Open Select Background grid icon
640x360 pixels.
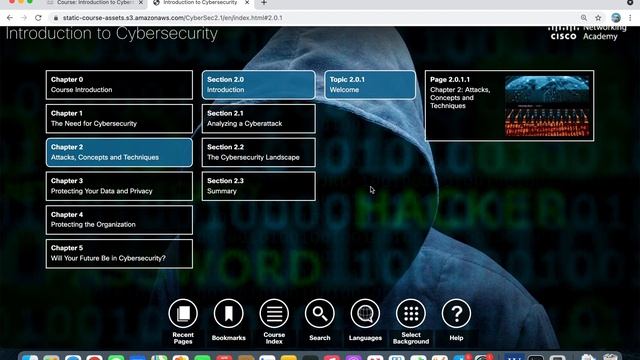pos(411,313)
